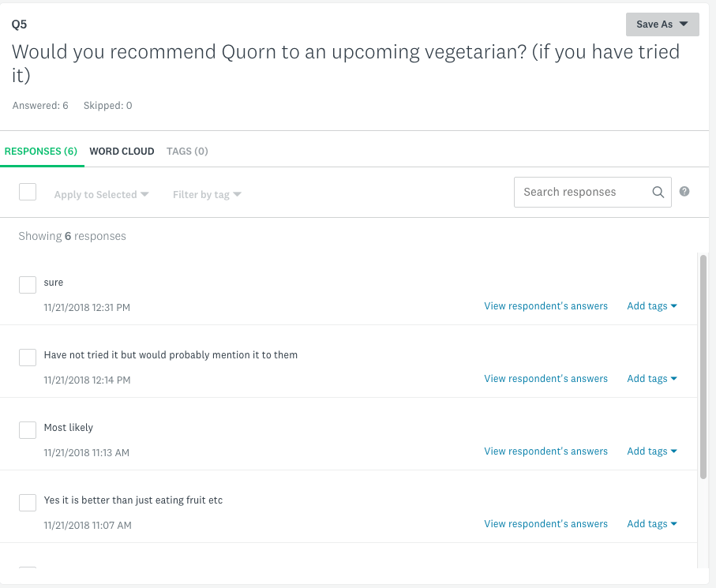View respondent's answers for the 'sure' response
The width and height of the screenshot is (716, 588).
pos(545,305)
